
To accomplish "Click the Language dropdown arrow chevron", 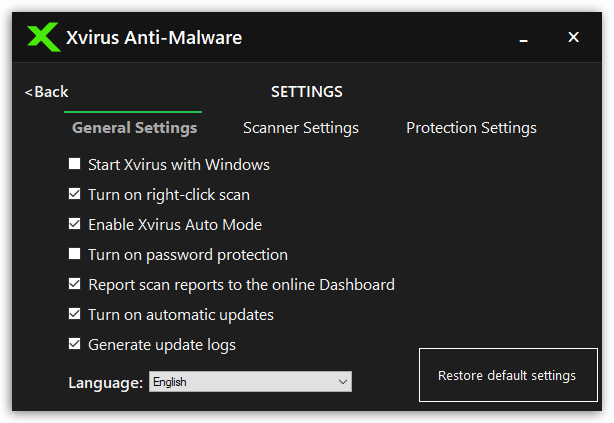I will point(343,382).
